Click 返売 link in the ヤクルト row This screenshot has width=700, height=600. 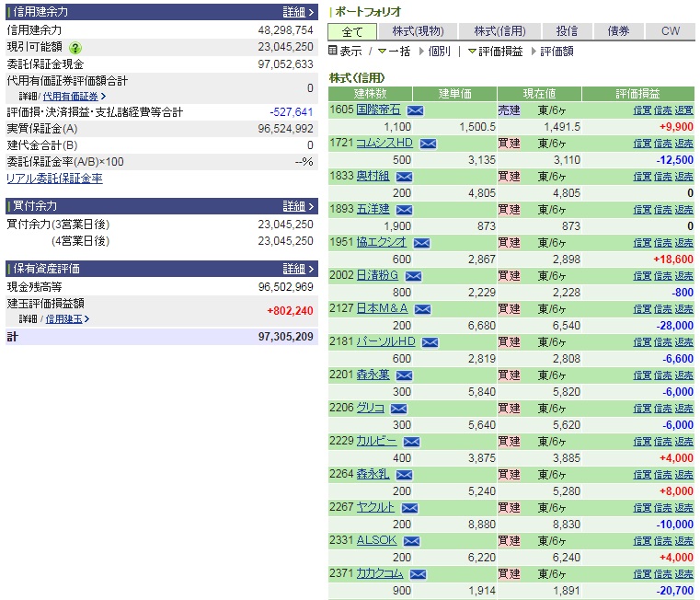(684, 508)
